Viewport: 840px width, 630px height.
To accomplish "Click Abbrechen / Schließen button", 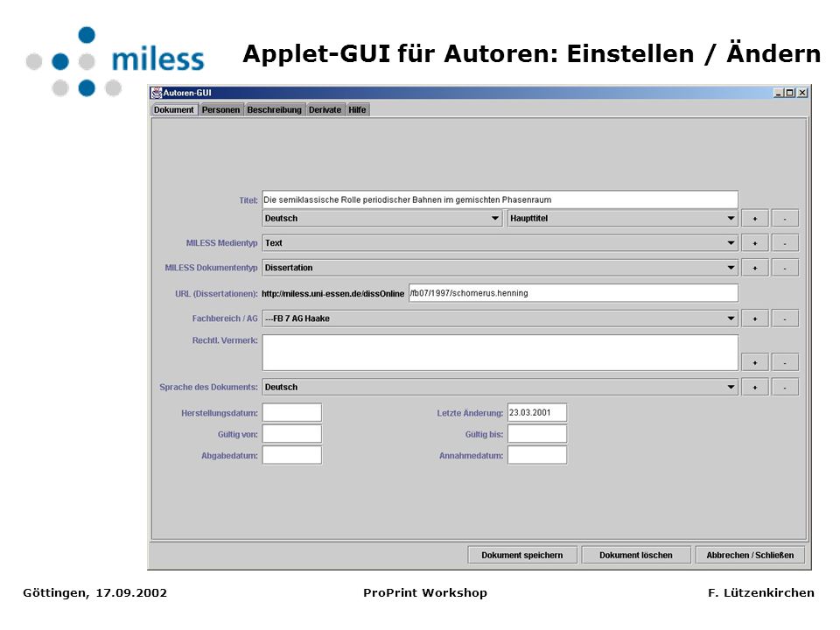I will point(750,555).
